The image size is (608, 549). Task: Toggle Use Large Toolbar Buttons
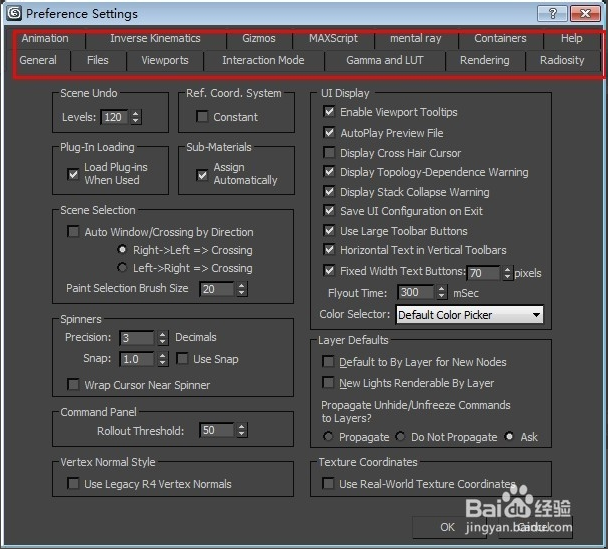(329, 231)
